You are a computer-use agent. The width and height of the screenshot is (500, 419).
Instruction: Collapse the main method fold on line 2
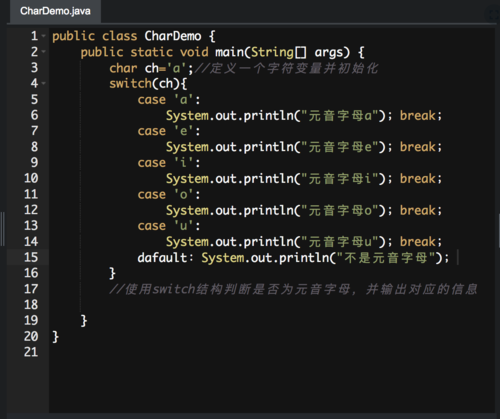44,52
